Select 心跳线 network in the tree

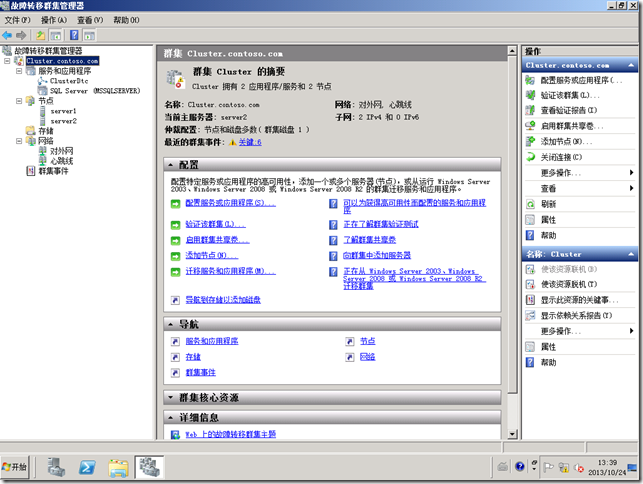[x=62, y=161]
